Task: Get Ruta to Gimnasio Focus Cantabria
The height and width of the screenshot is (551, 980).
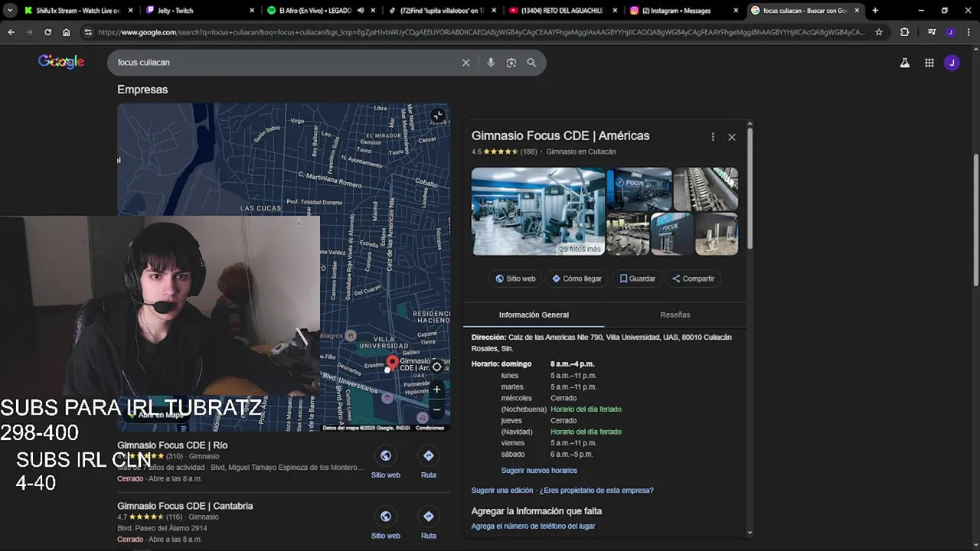Action: coord(429,523)
